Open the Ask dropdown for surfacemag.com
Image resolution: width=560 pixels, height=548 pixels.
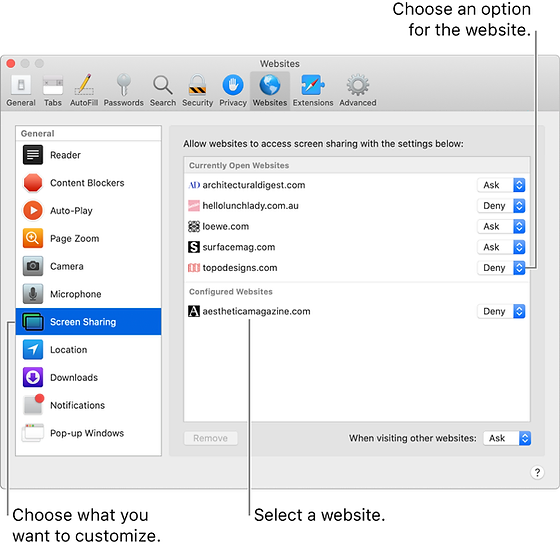[x=501, y=247]
